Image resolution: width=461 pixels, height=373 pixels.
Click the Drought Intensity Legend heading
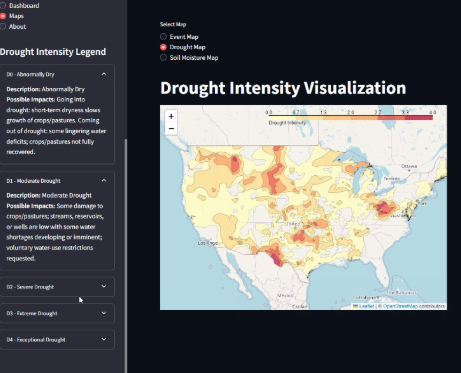click(x=53, y=52)
